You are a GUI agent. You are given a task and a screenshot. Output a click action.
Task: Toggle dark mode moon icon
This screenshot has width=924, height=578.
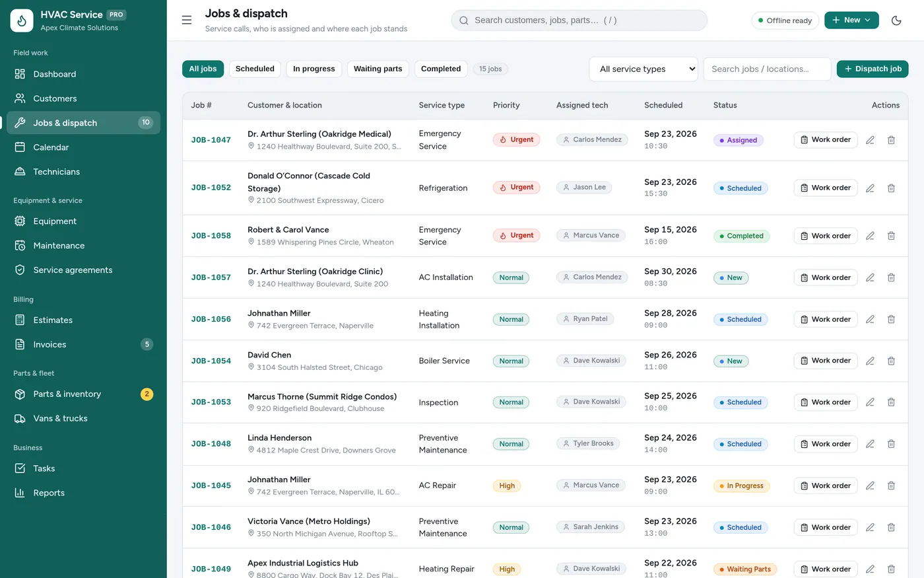pos(896,20)
